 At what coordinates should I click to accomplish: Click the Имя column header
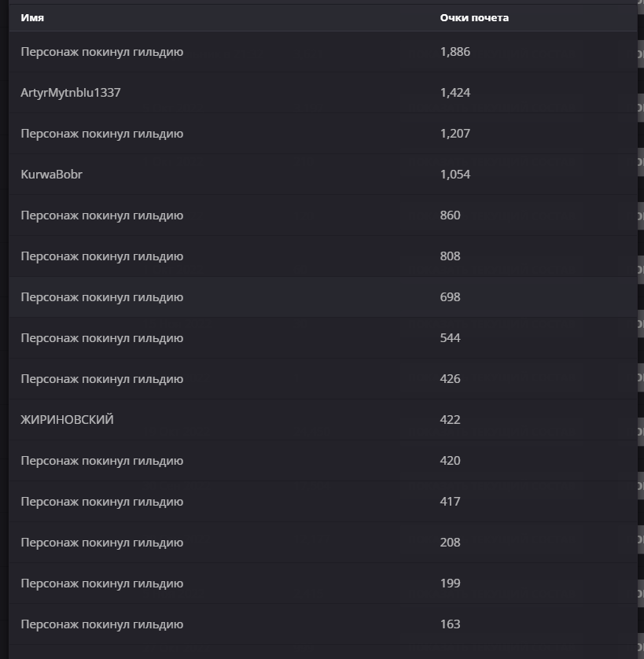(32, 17)
